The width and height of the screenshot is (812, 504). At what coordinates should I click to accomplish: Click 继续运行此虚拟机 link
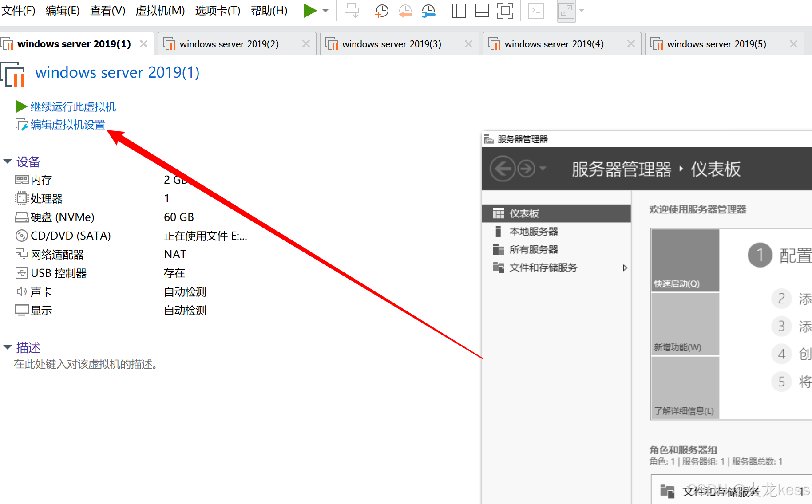(x=73, y=107)
